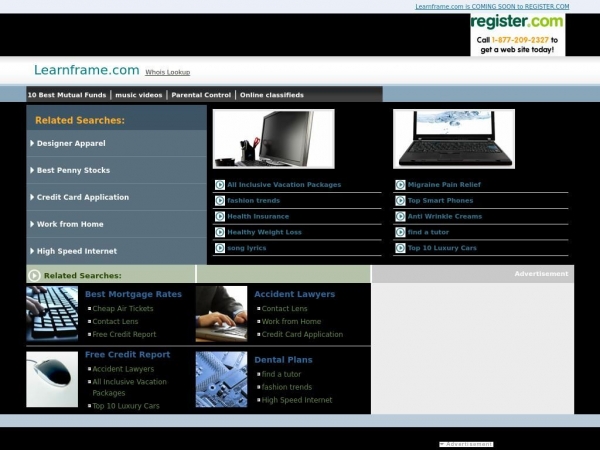Open the High Speed Internet sidebar link
Image resolution: width=600 pixels, height=450 pixels.
click(x=77, y=251)
